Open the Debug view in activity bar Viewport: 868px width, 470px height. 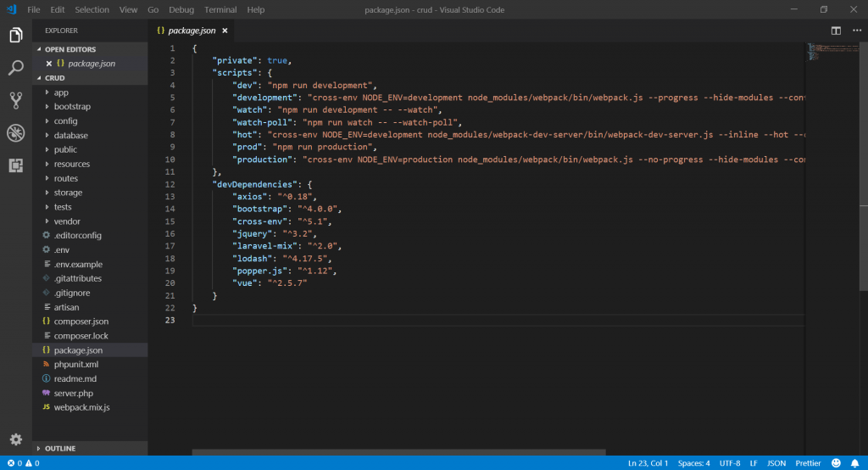(x=16, y=133)
